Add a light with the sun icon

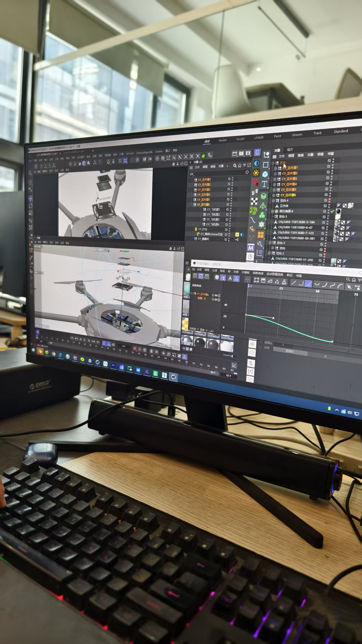click(x=256, y=173)
